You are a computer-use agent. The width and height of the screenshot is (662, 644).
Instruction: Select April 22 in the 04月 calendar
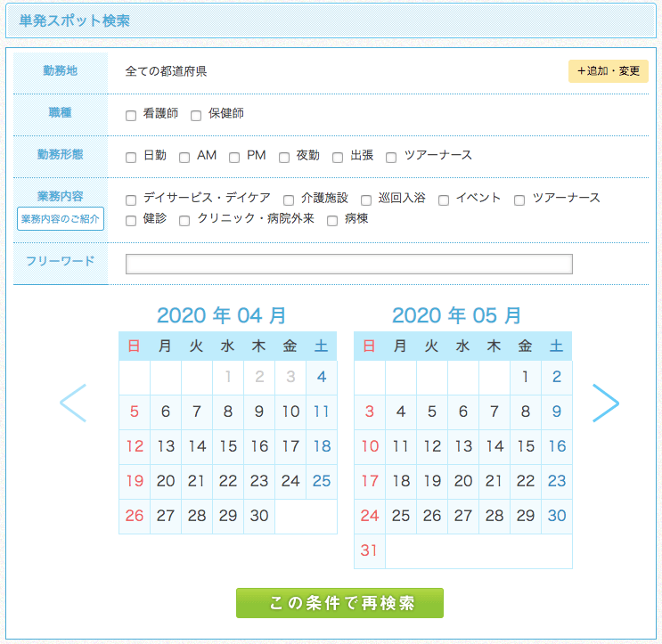(228, 482)
